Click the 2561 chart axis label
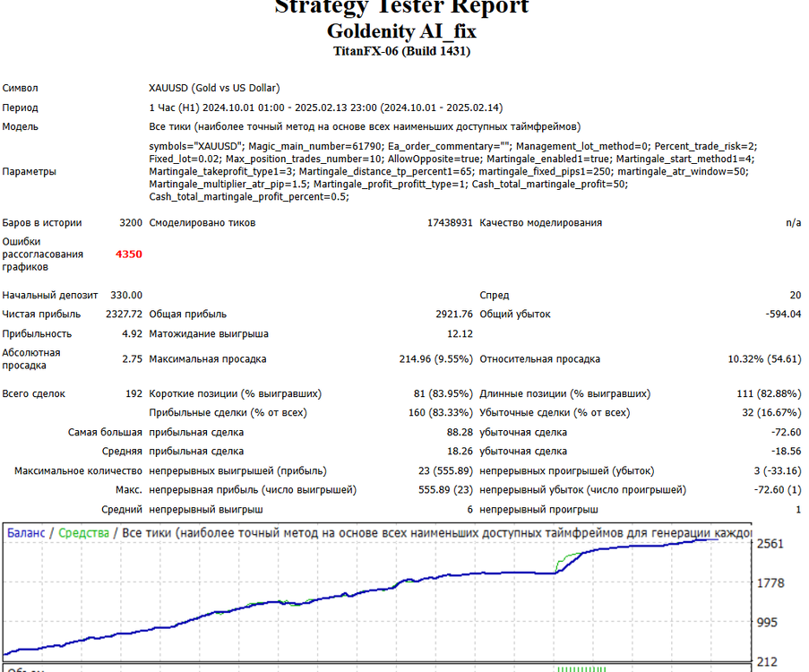Screen dimensions: 809x672 [770, 544]
